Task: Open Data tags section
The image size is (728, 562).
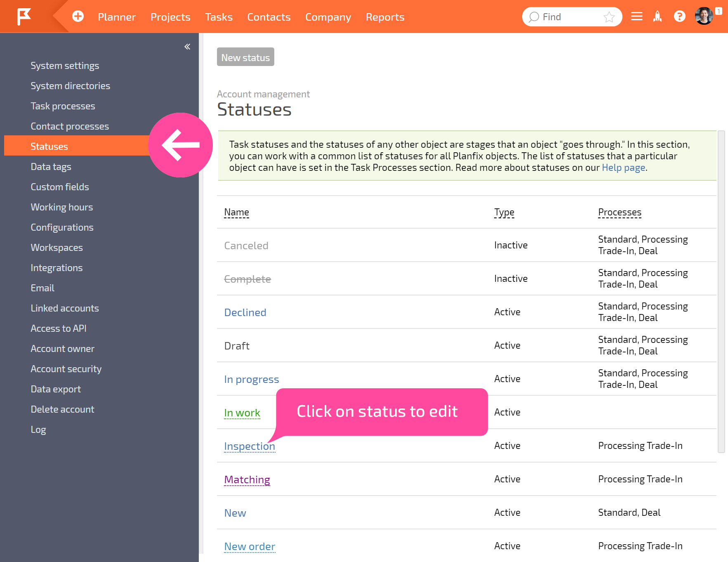Action: (51, 167)
